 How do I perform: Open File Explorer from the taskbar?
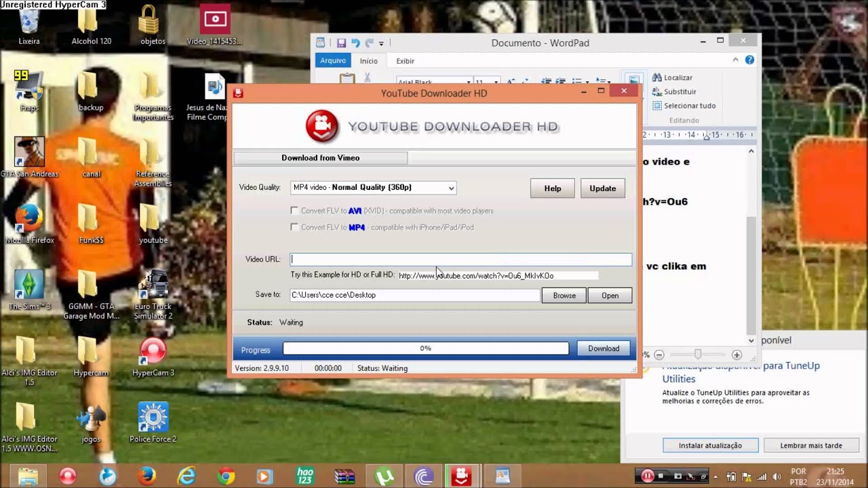coord(28,476)
